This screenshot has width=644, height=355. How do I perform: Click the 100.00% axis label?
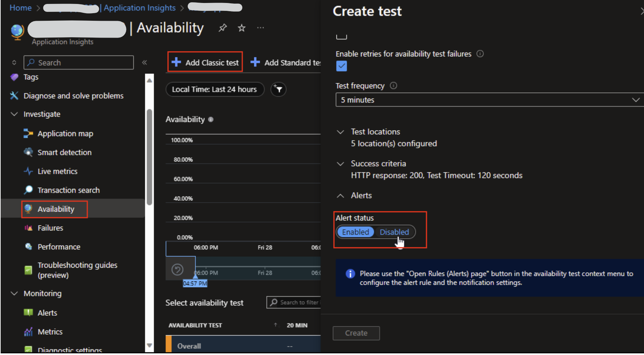[182, 140]
